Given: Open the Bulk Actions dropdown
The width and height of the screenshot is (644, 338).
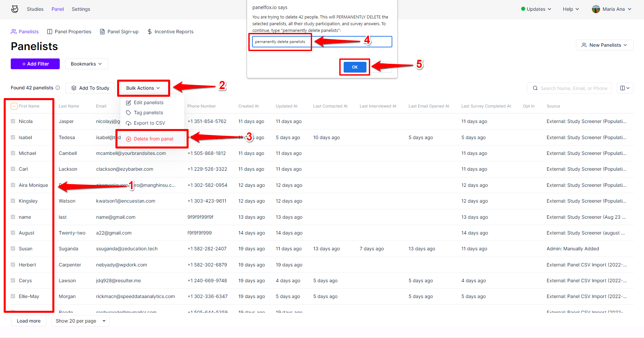Looking at the screenshot, I should [x=143, y=88].
